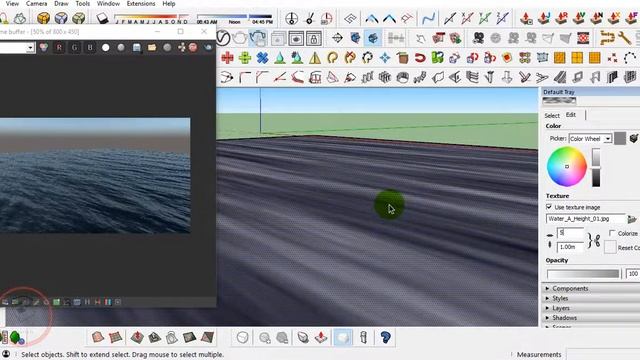Click the movie camera icon

[478, 38]
